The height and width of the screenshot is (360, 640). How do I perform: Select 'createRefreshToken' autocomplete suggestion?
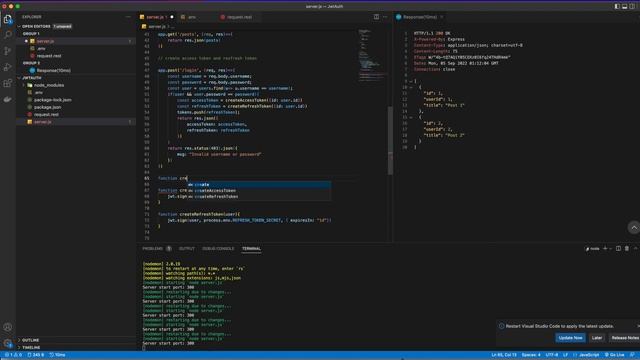tap(259, 196)
